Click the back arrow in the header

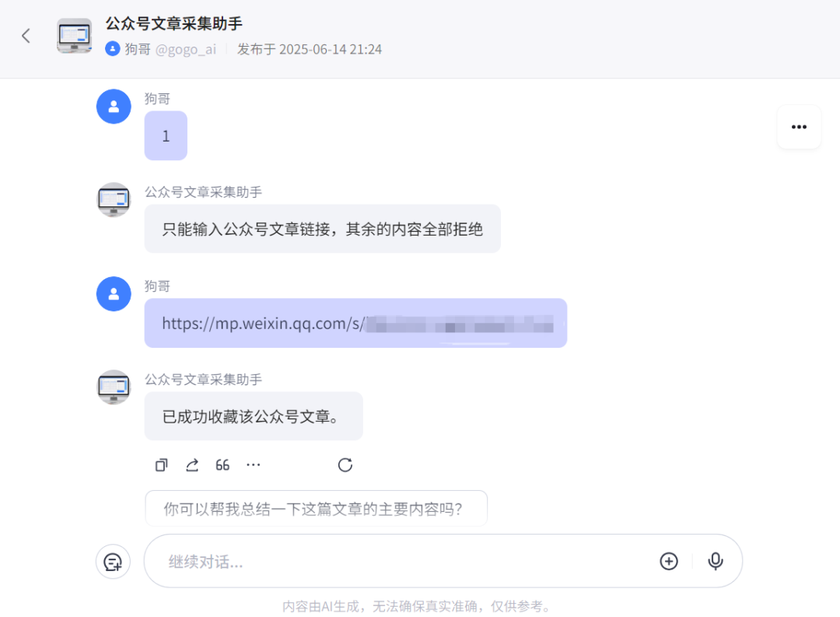pos(26,36)
